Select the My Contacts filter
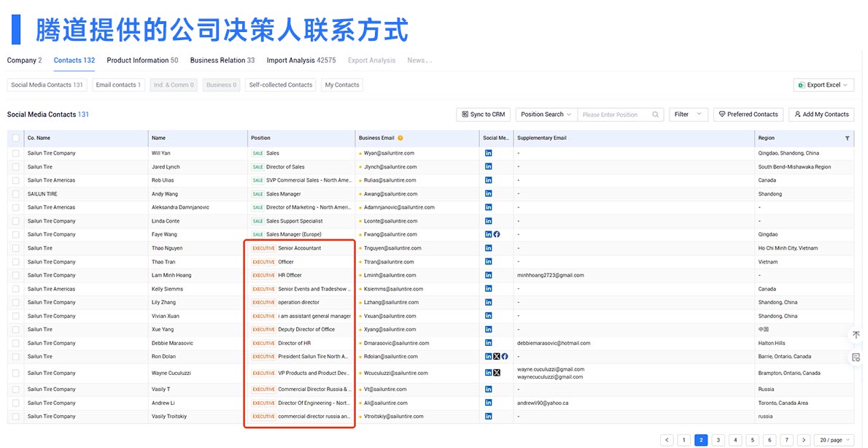 [342, 85]
